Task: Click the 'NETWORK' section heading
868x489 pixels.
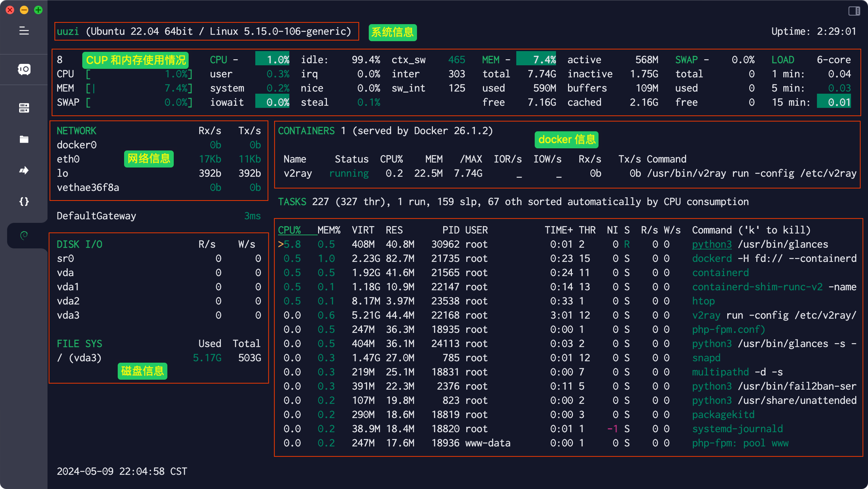Action: [x=77, y=131]
